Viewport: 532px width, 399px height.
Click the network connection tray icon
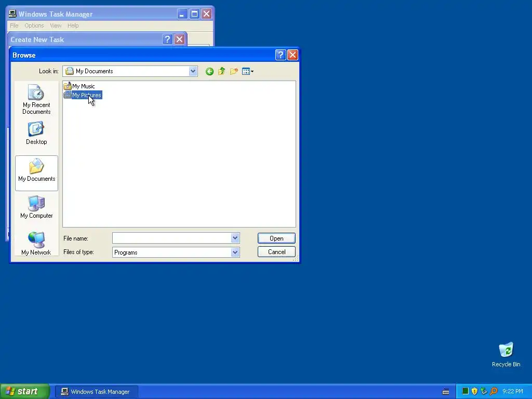click(x=484, y=391)
